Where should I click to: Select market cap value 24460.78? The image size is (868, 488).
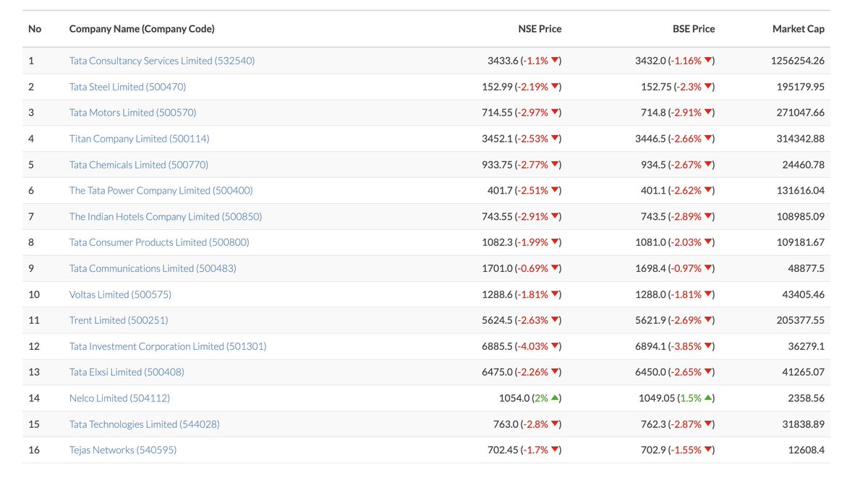804,165
